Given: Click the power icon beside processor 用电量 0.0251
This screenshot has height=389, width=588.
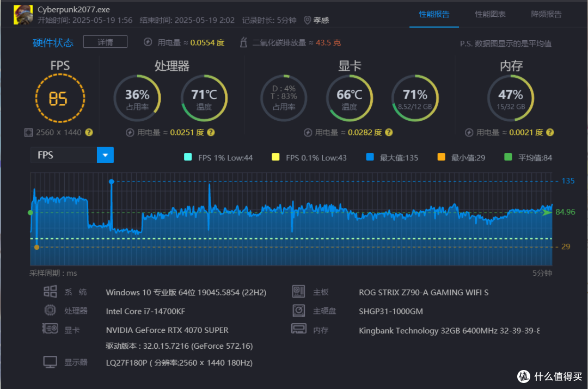Looking at the screenshot, I should [x=130, y=133].
